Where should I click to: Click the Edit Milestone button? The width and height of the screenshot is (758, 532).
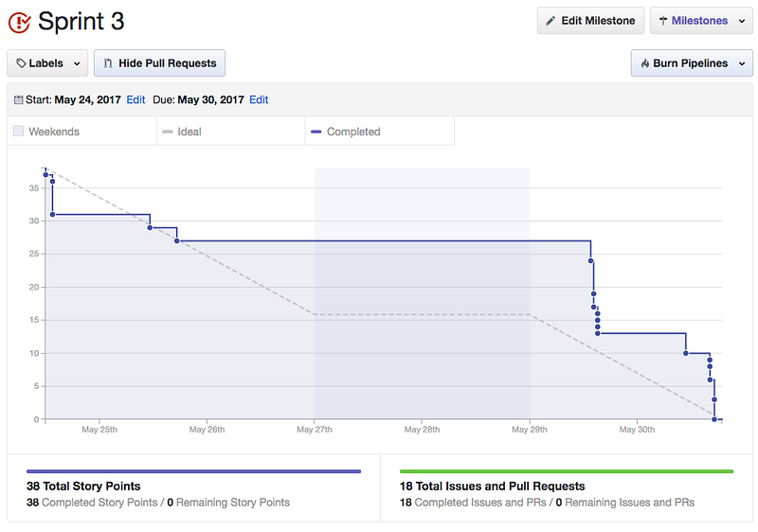590,20
